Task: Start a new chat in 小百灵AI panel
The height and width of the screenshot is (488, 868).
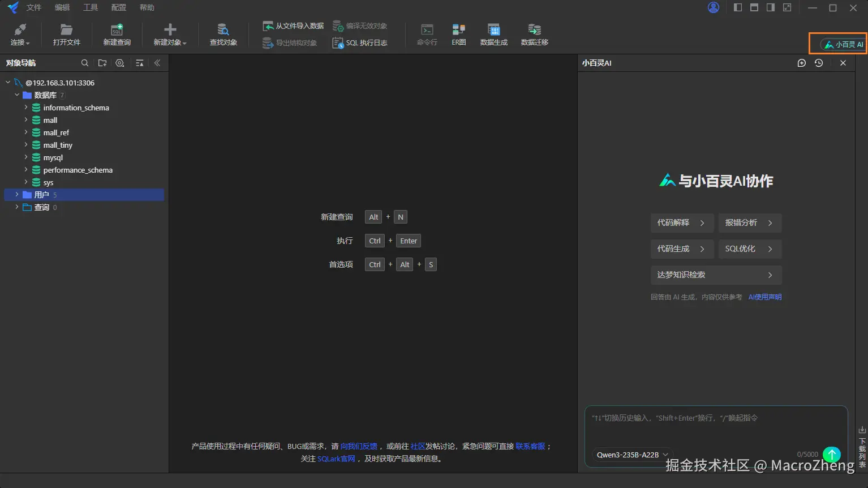Action: [802, 63]
